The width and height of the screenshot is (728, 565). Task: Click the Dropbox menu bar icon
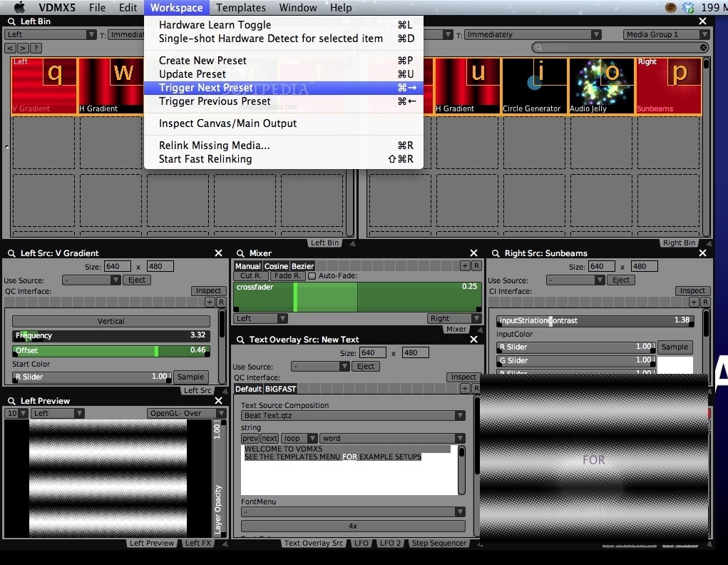pyautogui.click(x=688, y=7)
